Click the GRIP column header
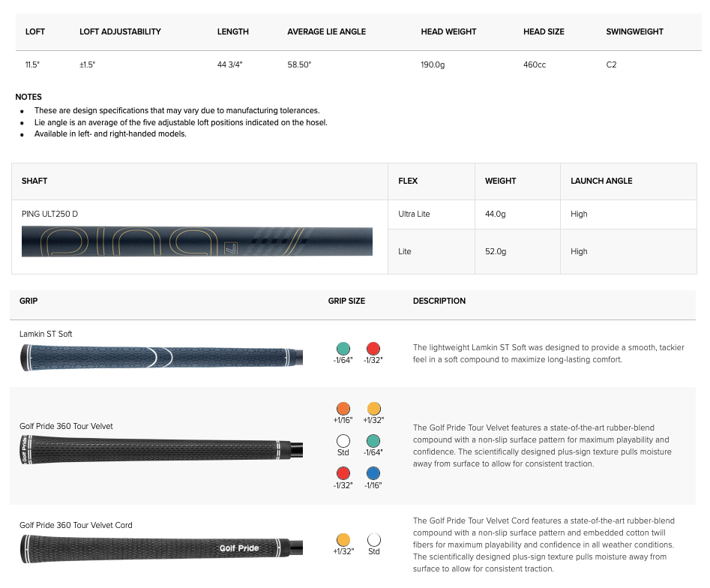Screen dimensions: 710x588 pos(28,301)
